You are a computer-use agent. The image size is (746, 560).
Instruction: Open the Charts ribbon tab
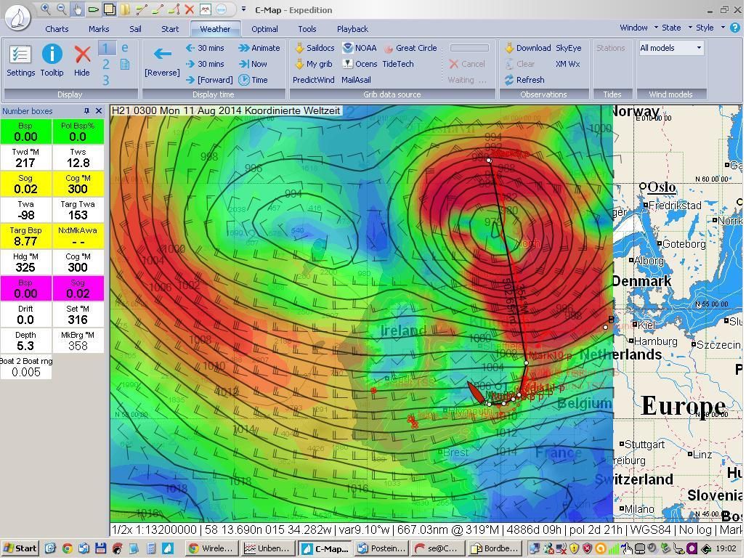(x=57, y=29)
